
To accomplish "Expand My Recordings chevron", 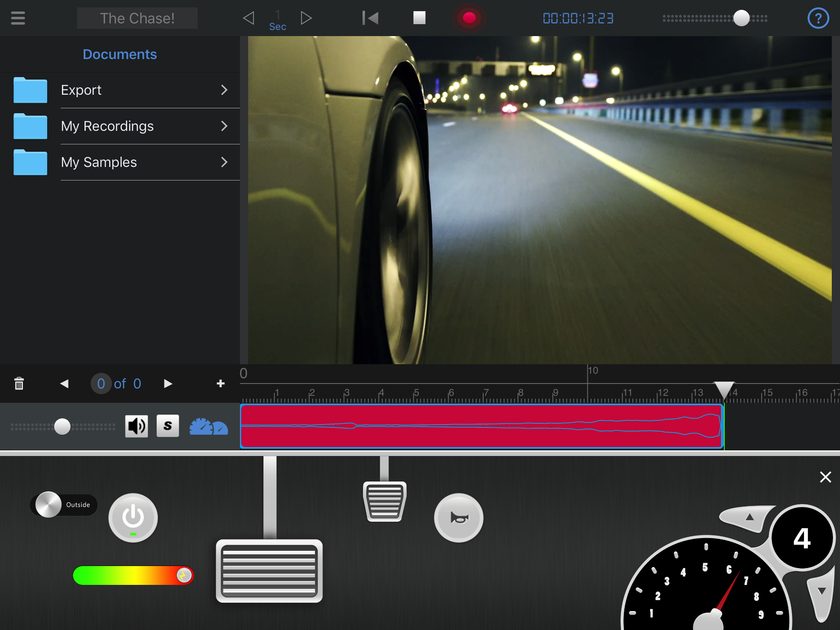I will [224, 126].
